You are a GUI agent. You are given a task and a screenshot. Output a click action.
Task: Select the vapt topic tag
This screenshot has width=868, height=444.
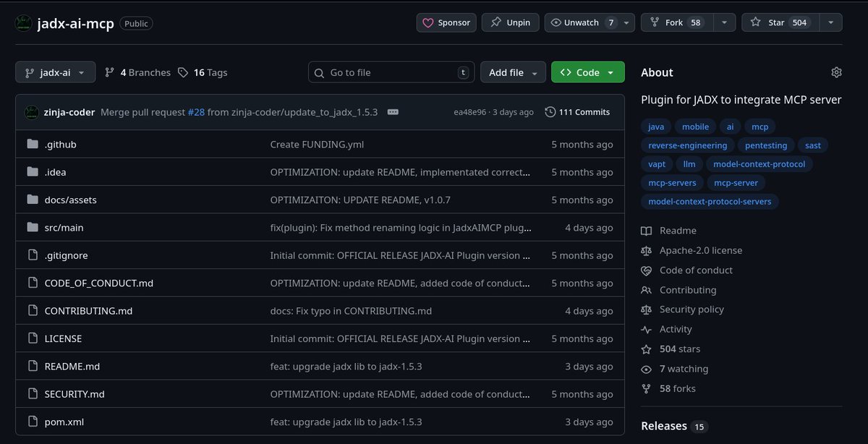[657, 164]
